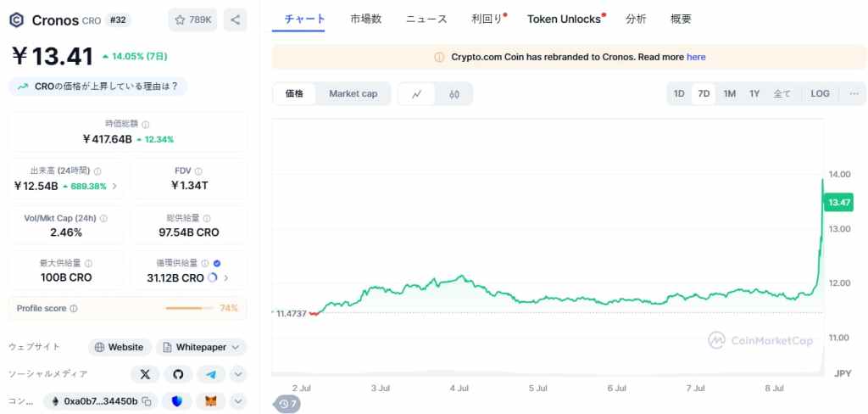The image size is (868, 414).
Task: Expand more social media links chevron
Action: point(238,374)
